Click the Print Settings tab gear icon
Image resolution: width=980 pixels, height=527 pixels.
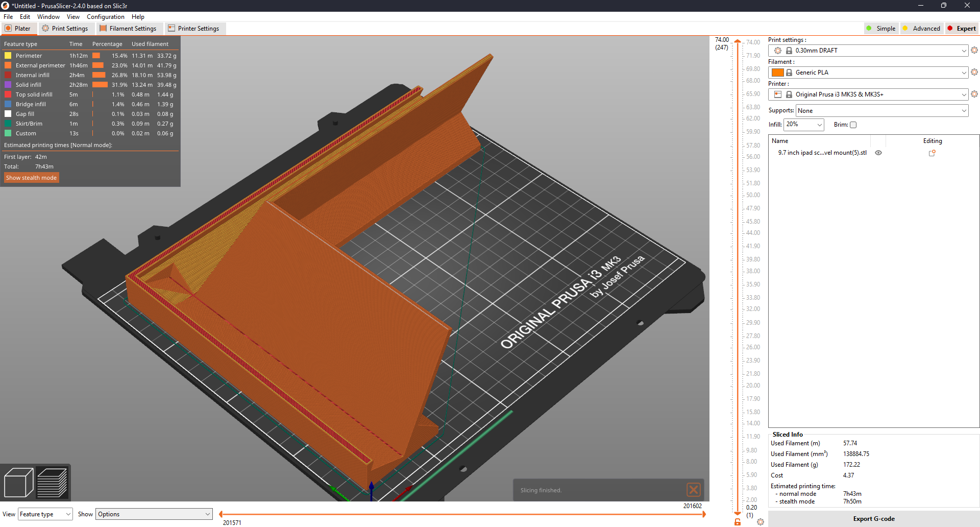click(45, 29)
